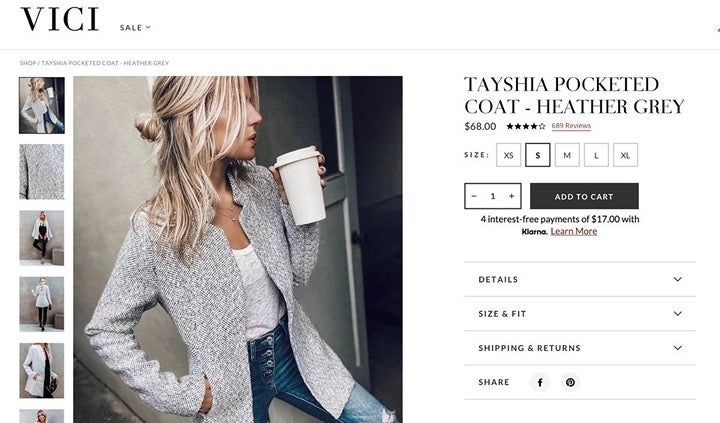This screenshot has height=423, width=720.
Task: Expand the Details section
Action: (x=580, y=279)
